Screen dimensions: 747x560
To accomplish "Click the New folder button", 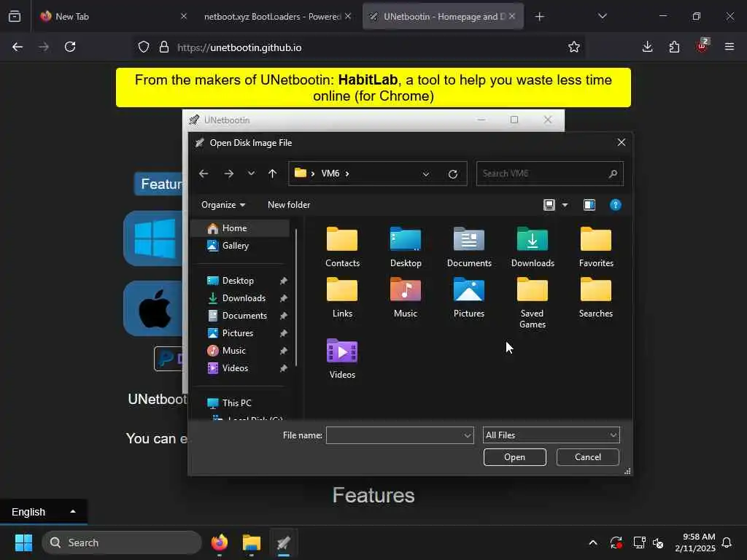I will point(289,205).
